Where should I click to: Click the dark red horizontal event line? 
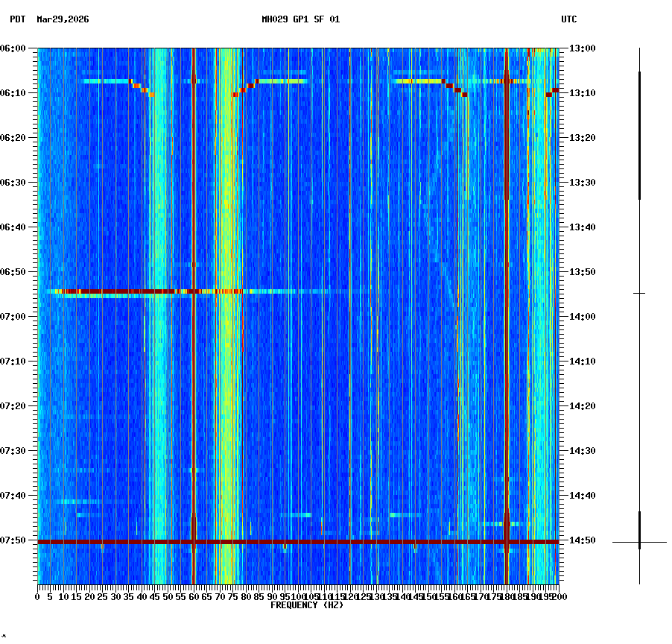[298, 540]
